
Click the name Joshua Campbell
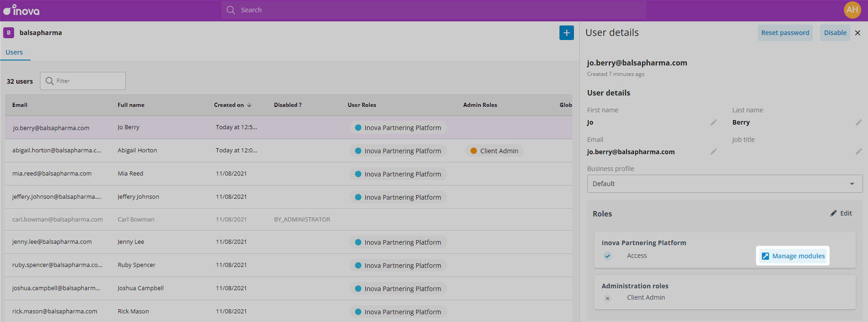140,288
